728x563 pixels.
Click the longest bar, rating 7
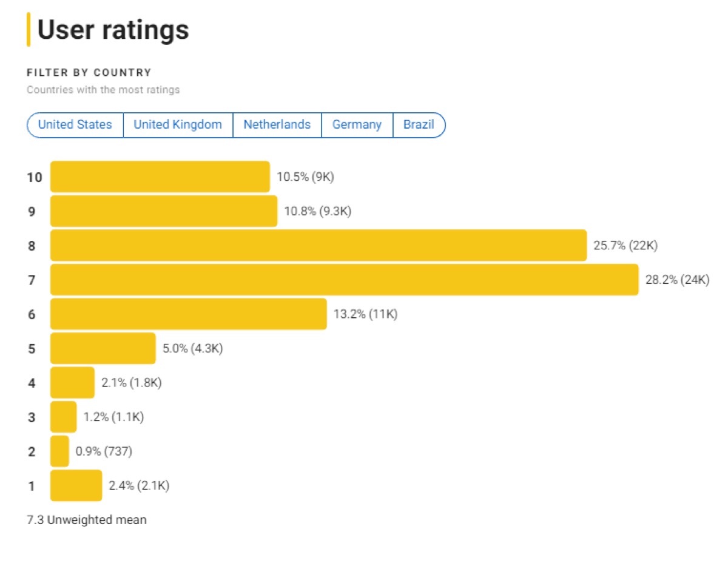[x=340, y=280]
